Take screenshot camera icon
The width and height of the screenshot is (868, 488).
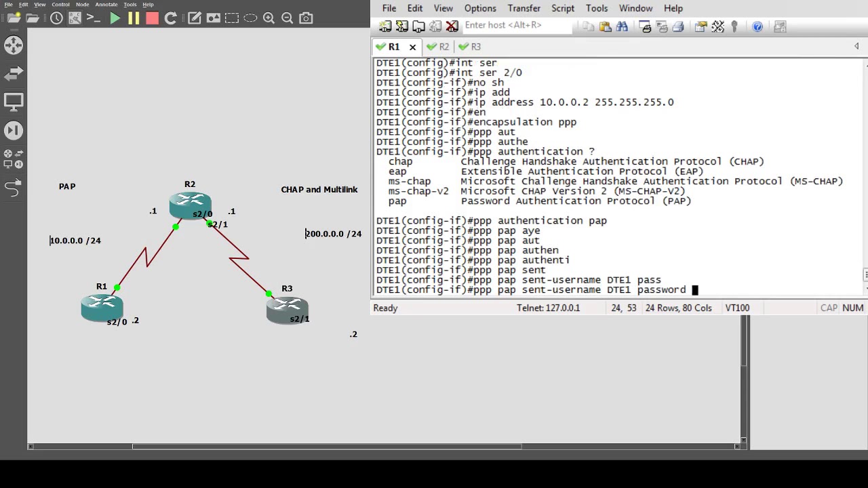(306, 18)
